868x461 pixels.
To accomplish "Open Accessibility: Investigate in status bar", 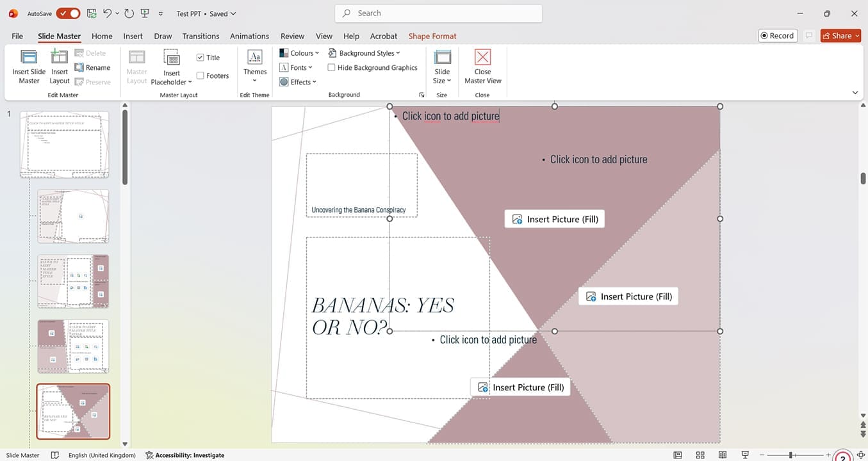I will coord(185,455).
